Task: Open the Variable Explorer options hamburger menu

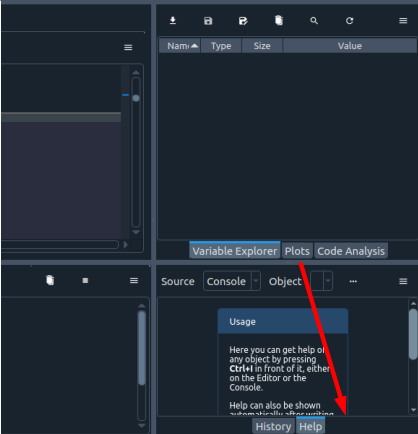Action: 403,21
